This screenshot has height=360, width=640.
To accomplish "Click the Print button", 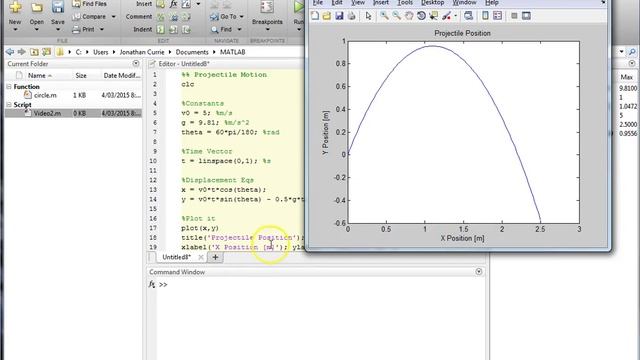I will 84,29.
